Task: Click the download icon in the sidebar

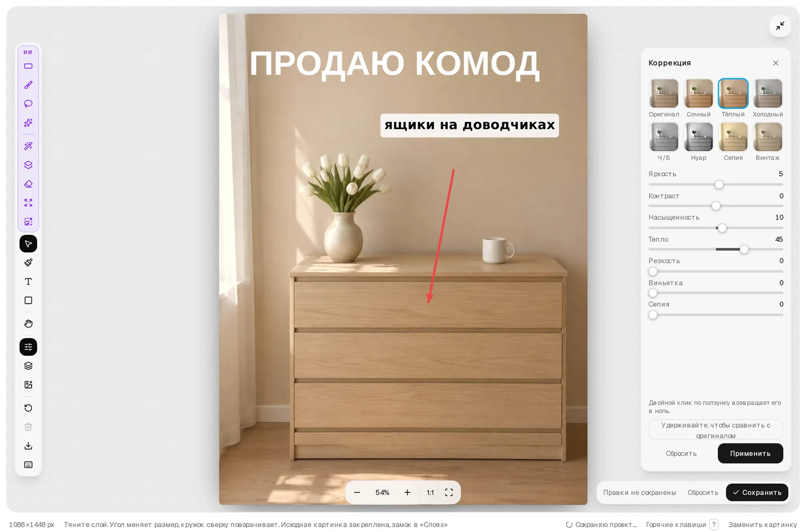Action: [x=28, y=446]
